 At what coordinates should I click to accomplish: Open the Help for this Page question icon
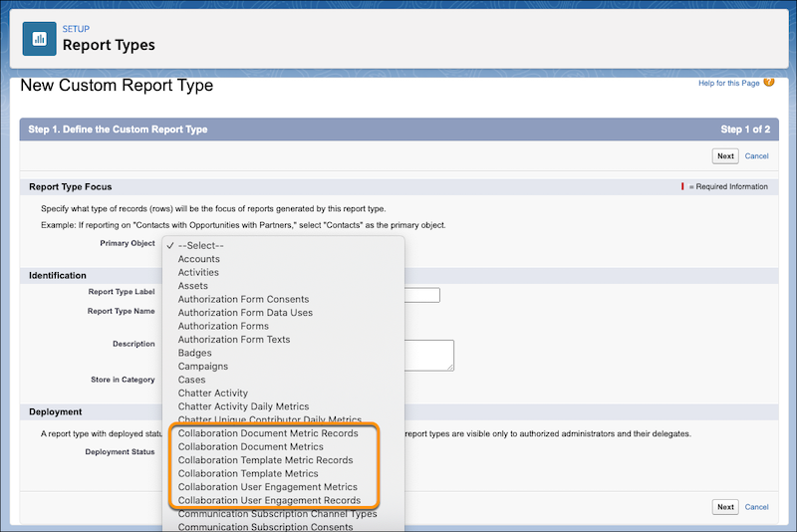tap(768, 83)
